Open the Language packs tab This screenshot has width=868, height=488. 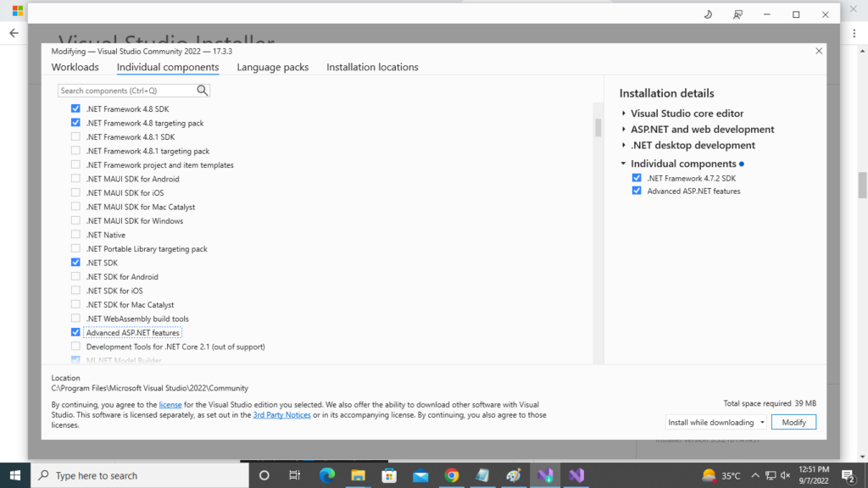pyautogui.click(x=272, y=67)
